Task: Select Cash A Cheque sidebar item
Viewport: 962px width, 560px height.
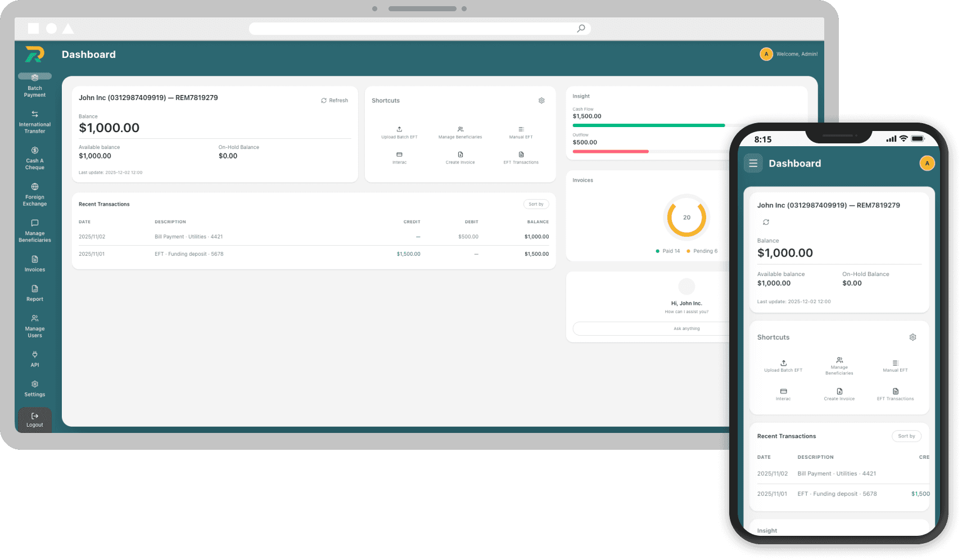Action: click(35, 159)
